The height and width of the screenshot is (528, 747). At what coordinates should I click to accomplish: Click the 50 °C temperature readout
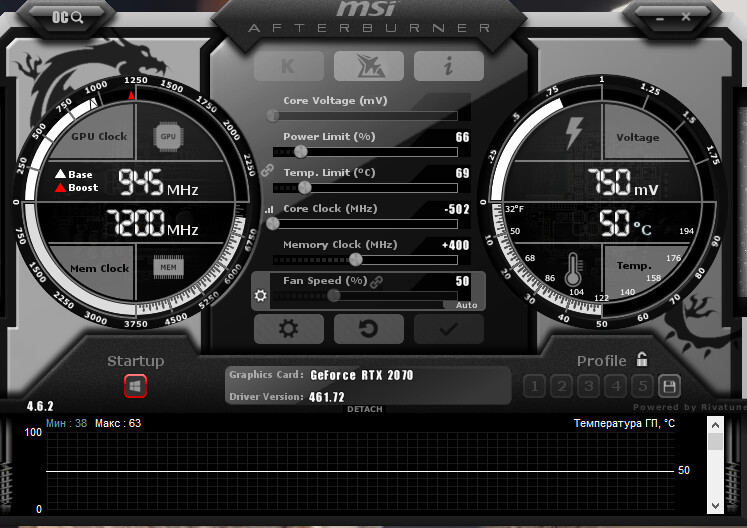(625, 223)
